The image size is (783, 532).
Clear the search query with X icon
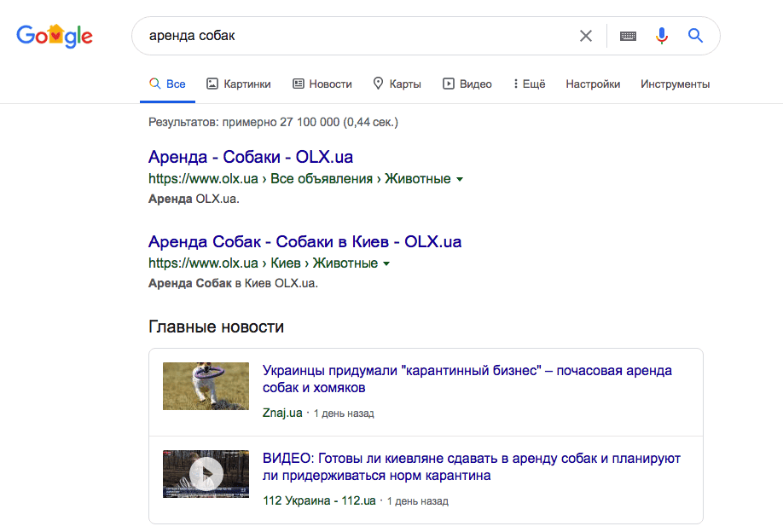coord(586,36)
